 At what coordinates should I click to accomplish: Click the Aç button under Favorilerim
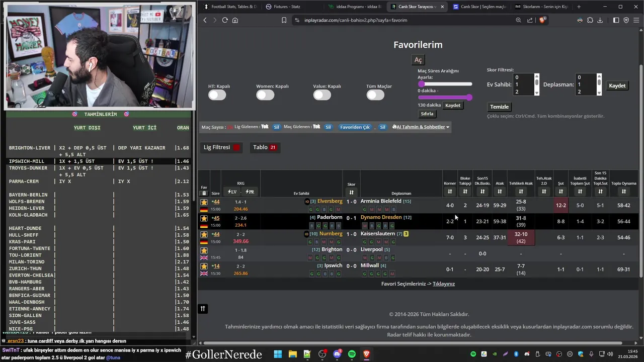click(418, 60)
